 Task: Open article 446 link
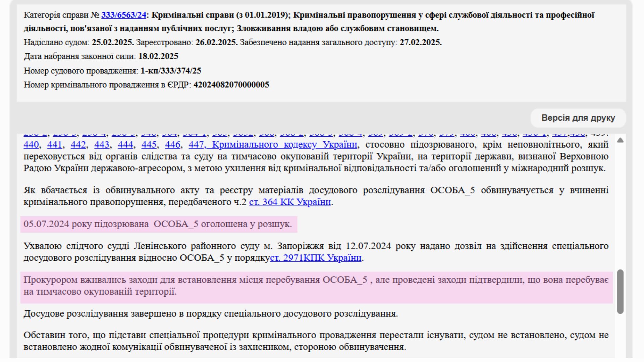[172, 145]
